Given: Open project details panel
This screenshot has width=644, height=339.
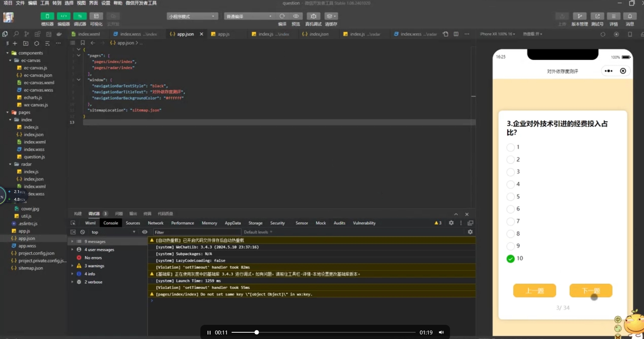Looking at the screenshot, I should (614, 16).
